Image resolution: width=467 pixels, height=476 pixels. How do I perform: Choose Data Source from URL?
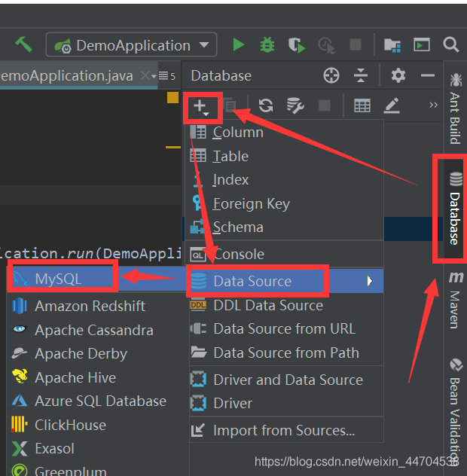[x=286, y=329]
